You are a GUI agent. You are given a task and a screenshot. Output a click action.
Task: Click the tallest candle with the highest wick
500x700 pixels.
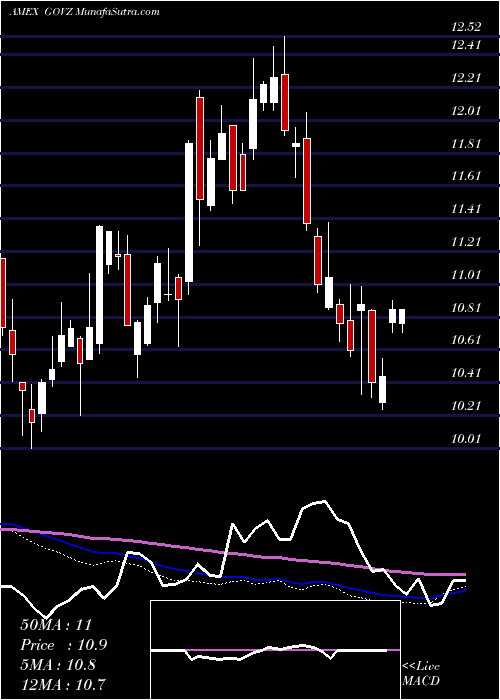coord(284,86)
